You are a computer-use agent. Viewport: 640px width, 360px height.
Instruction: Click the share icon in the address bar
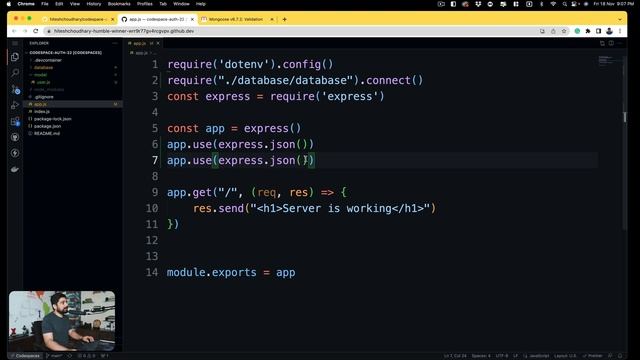[x=553, y=31]
